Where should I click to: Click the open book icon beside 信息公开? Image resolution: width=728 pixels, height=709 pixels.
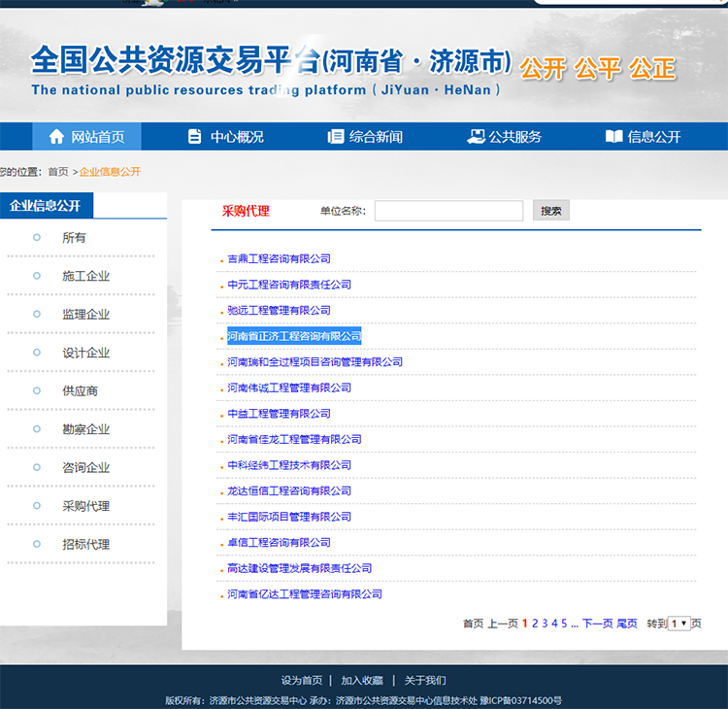pos(613,137)
